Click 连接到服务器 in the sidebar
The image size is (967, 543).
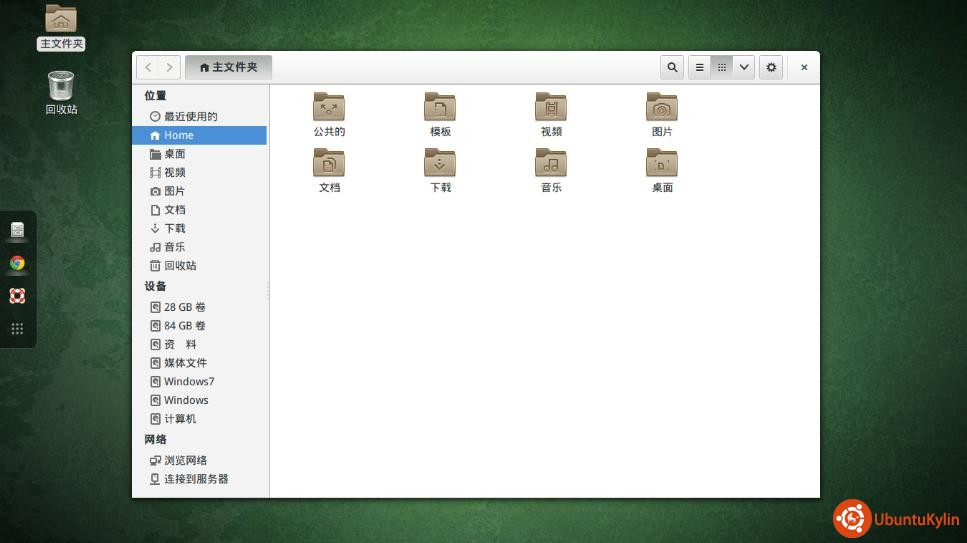196,479
